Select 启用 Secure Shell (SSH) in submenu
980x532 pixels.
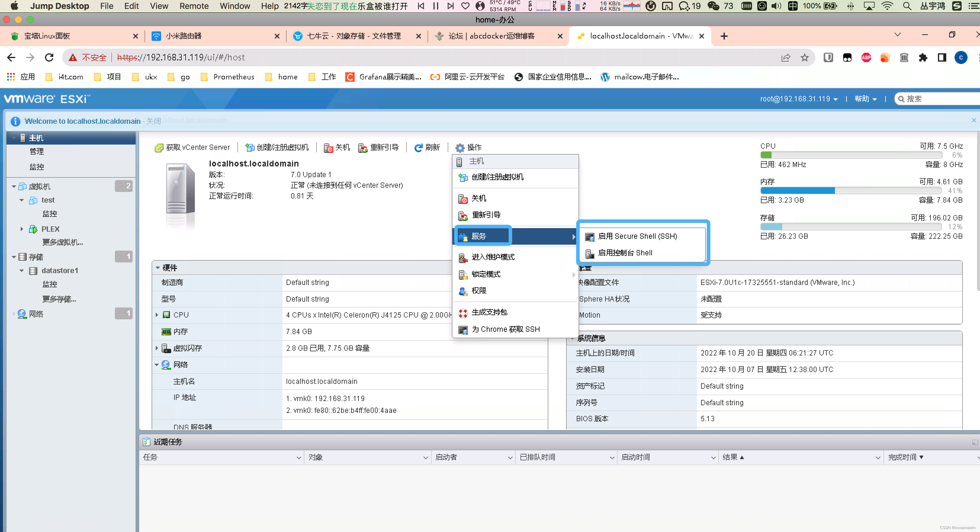(637, 236)
